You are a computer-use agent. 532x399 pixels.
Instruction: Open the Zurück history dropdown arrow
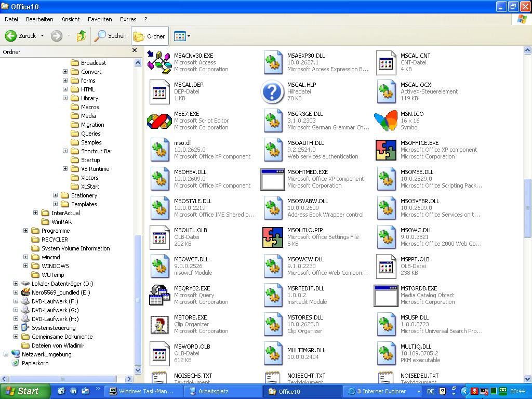coord(43,36)
